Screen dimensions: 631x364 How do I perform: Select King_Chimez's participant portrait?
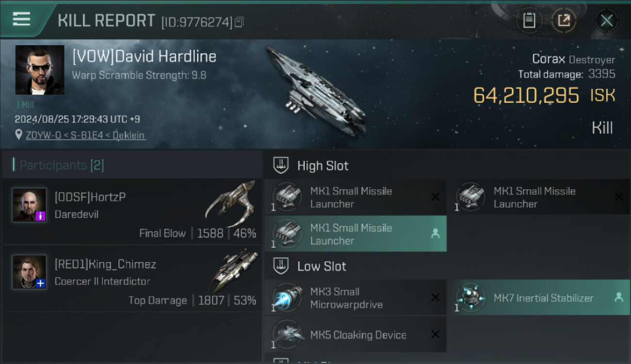[x=30, y=272]
